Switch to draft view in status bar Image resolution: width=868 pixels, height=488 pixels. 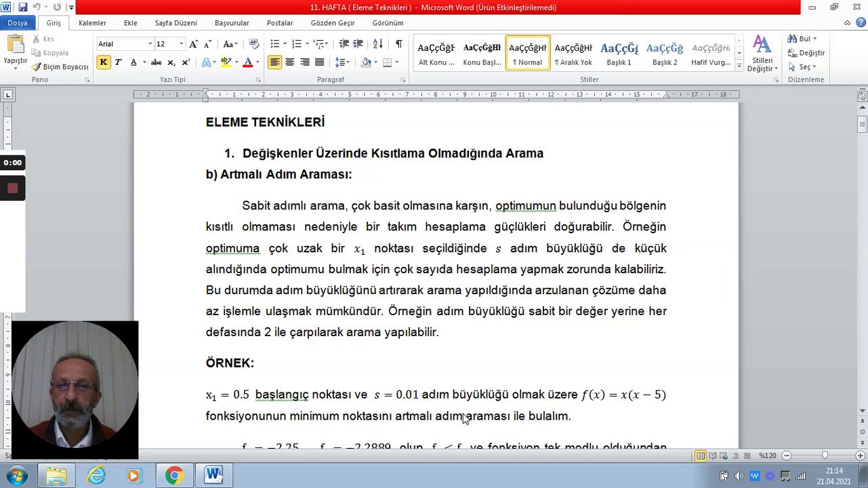747,455
